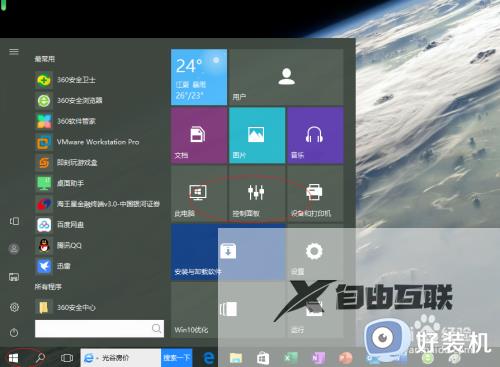Open the Pictures shortcut in the left rail
This screenshot has height=367, width=500.
pyautogui.click(x=14, y=277)
